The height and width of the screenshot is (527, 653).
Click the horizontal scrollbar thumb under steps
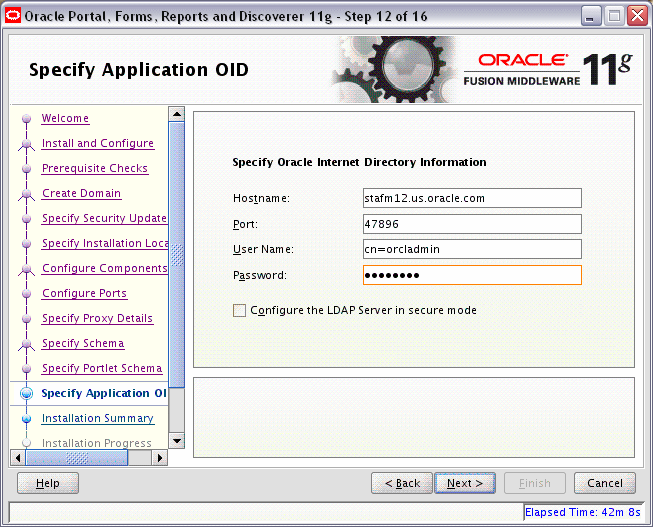77,458
